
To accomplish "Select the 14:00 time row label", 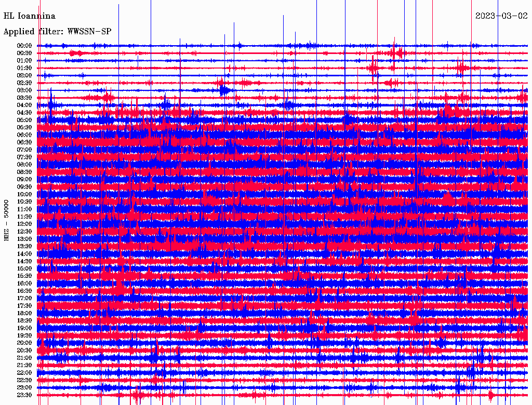I will point(24,254).
